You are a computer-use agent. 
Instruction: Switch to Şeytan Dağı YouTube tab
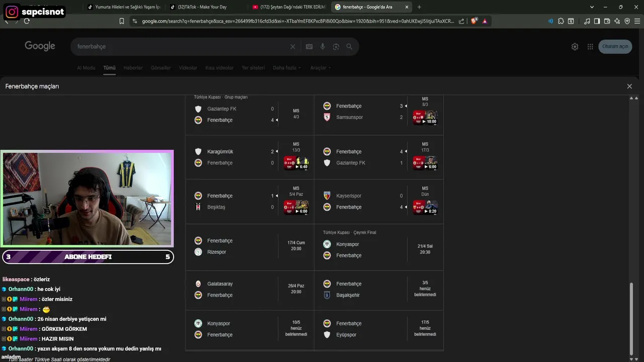(x=289, y=7)
